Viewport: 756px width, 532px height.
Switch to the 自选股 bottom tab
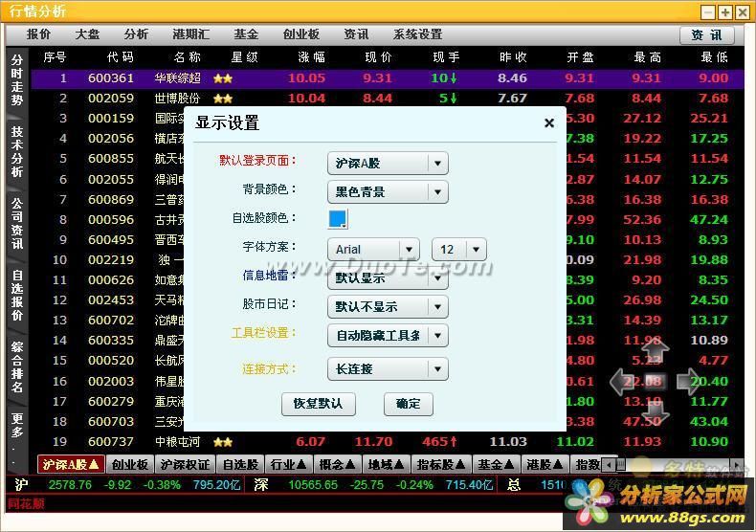click(x=240, y=464)
